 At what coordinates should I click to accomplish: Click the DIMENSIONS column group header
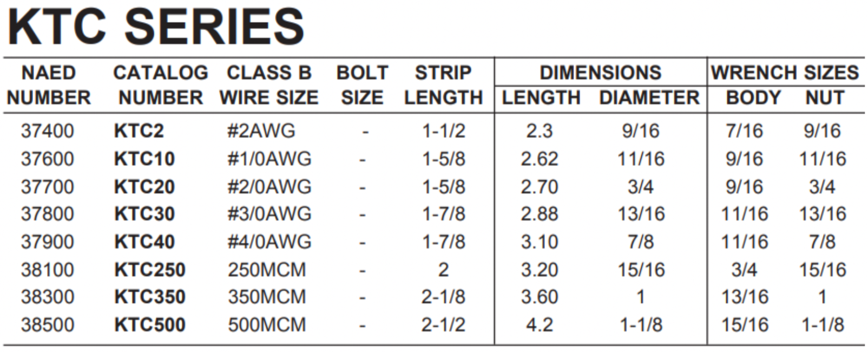click(x=600, y=73)
